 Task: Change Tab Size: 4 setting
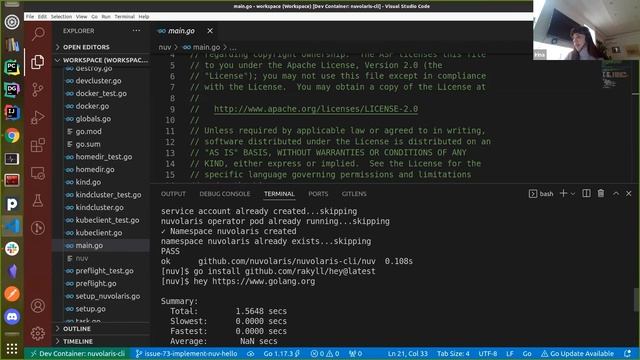click(x=453, y=353)
